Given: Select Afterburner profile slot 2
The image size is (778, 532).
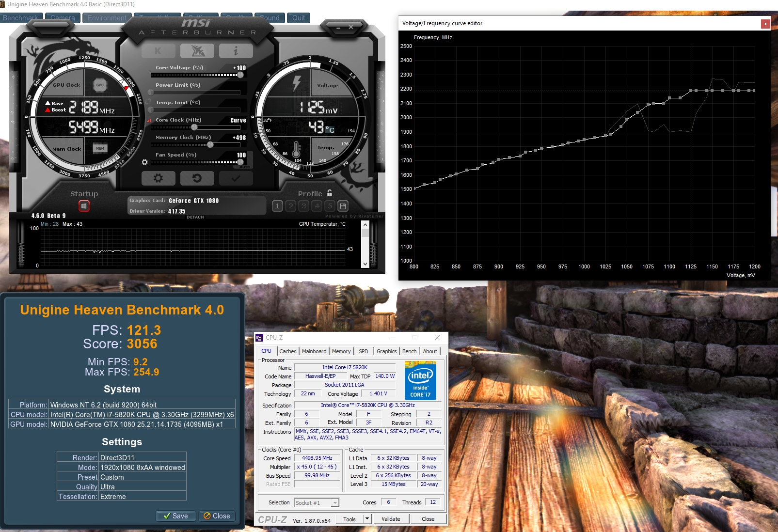Looking at the screenshot, I should tap(290, 206).
